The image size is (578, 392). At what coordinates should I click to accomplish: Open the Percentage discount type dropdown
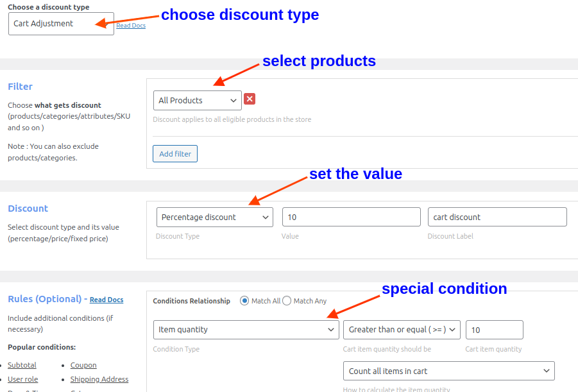point(214,217)
